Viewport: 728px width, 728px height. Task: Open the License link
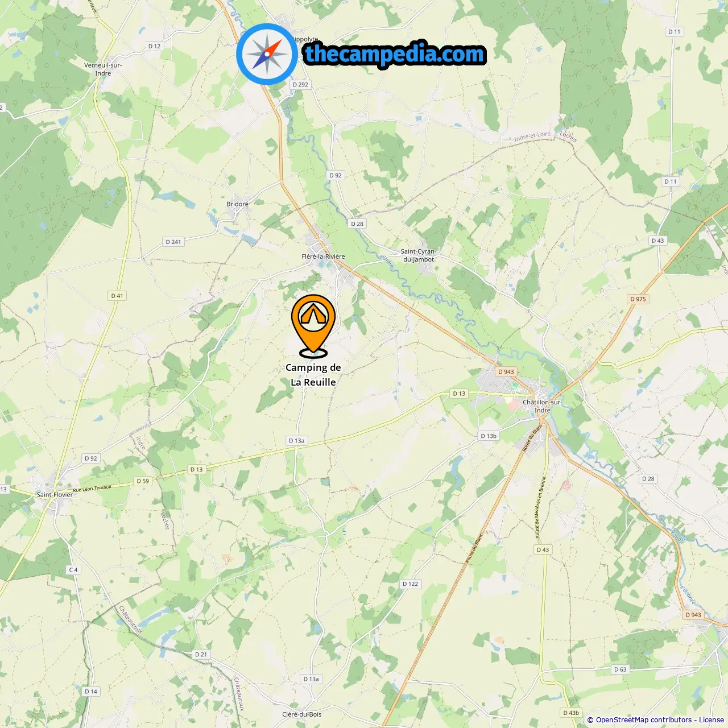click(x=712, y=720)
